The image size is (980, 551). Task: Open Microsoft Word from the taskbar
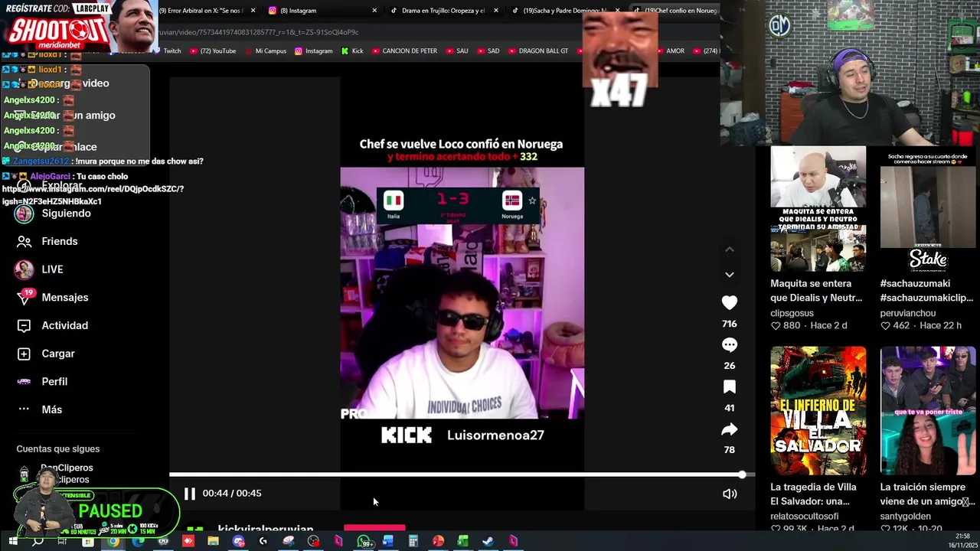[388, 542]
